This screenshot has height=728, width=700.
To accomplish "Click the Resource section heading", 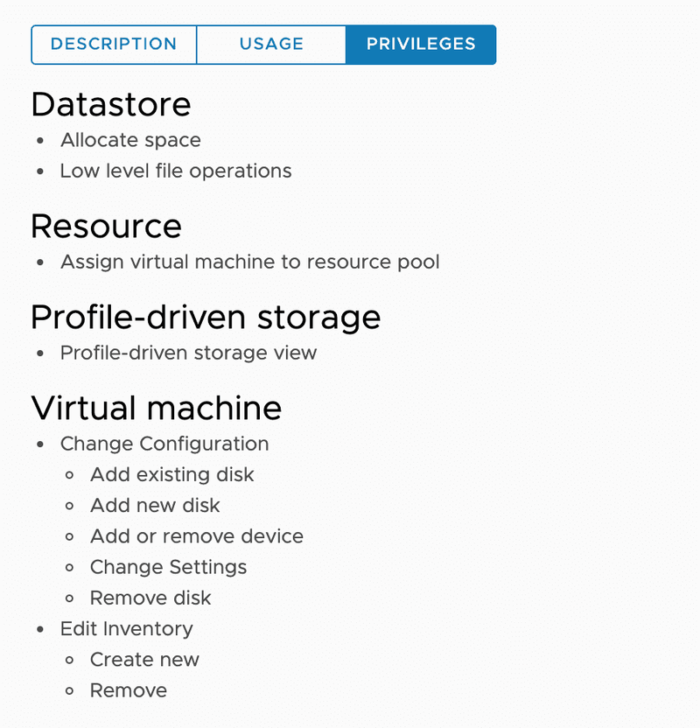I will tap(106, 227).
